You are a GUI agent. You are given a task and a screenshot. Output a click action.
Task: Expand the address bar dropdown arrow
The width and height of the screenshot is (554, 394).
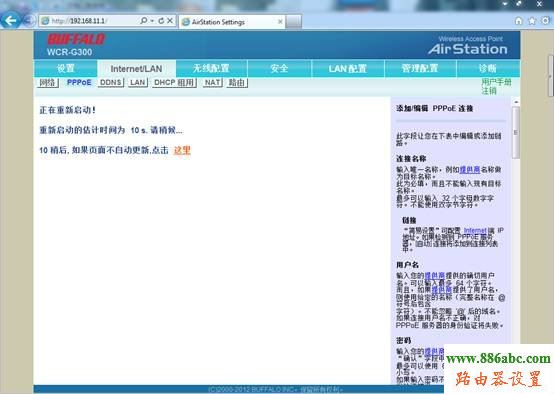(x=152, y=21)
